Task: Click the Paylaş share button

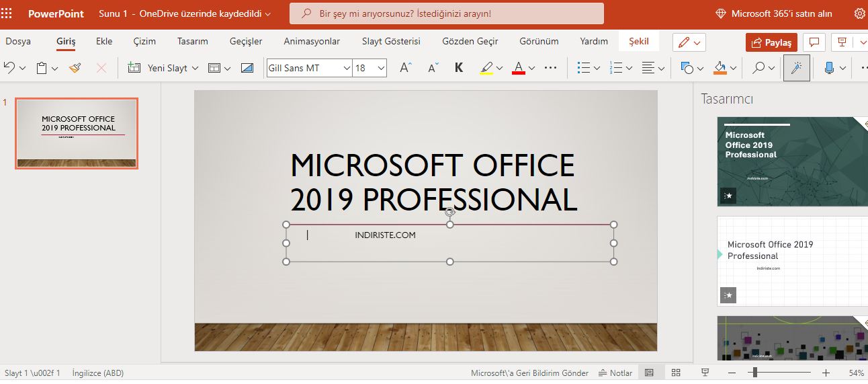Action: pyautogui.click(x=771, y=42)
